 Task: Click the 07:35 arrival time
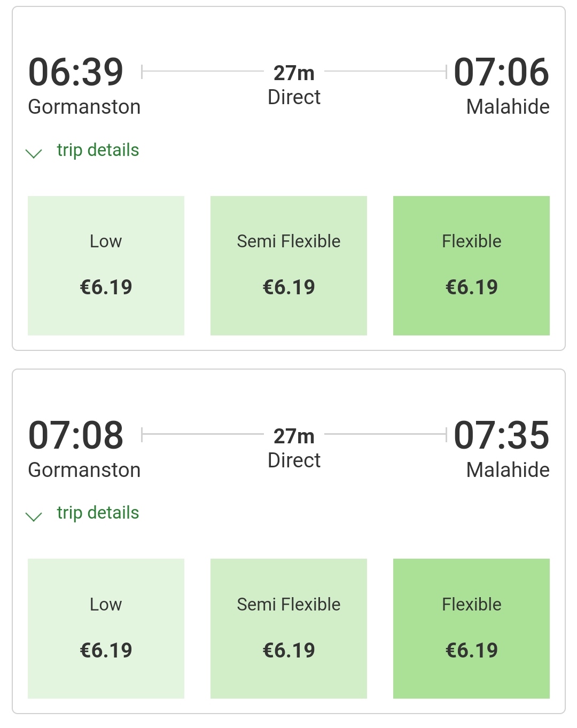click(501, 435)
